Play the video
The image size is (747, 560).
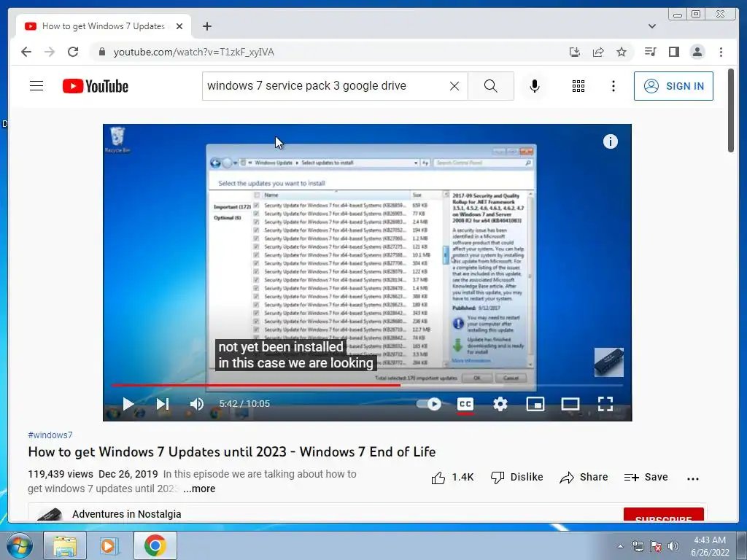128,404
